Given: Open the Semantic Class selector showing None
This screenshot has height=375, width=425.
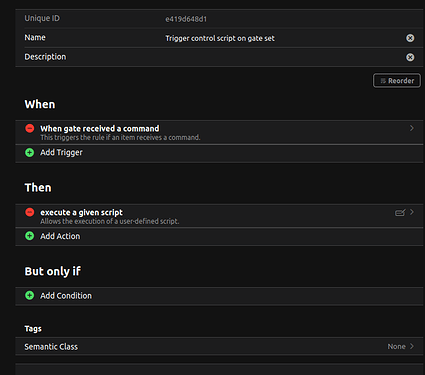Looking at the screenshot, I should point(219,346).
